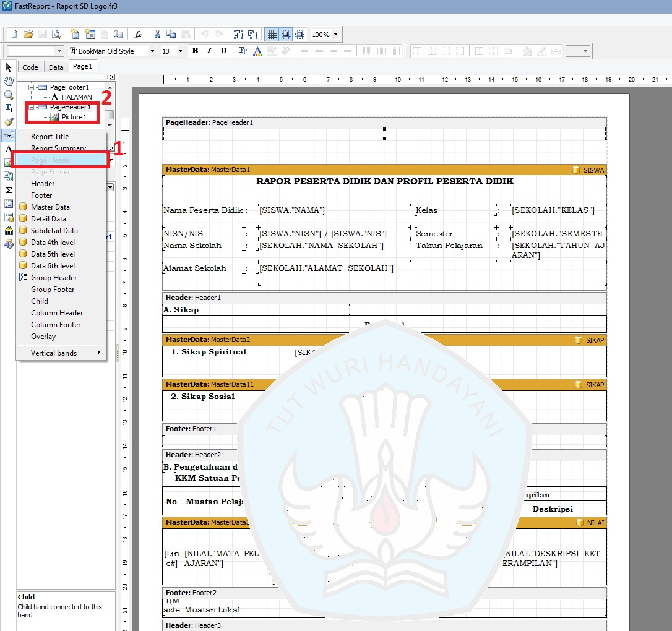Click the Preview report icon
The image size is (672, 631).
point(56,35)
